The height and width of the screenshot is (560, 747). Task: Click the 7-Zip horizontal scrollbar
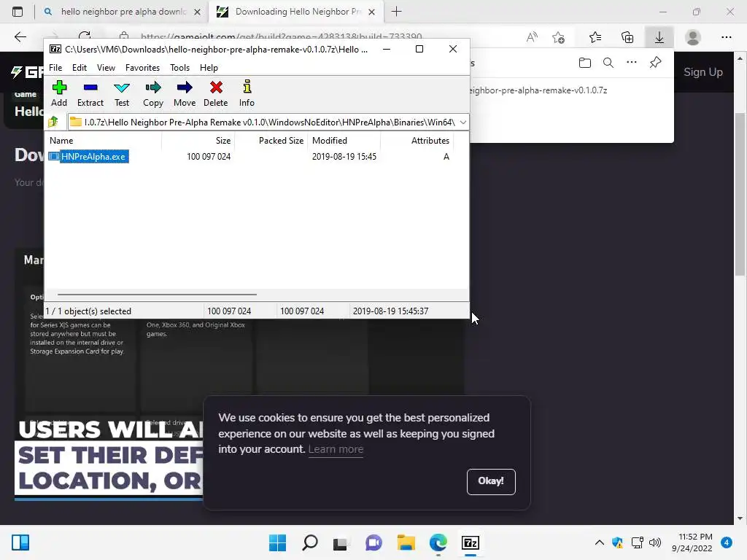[158, 295]
